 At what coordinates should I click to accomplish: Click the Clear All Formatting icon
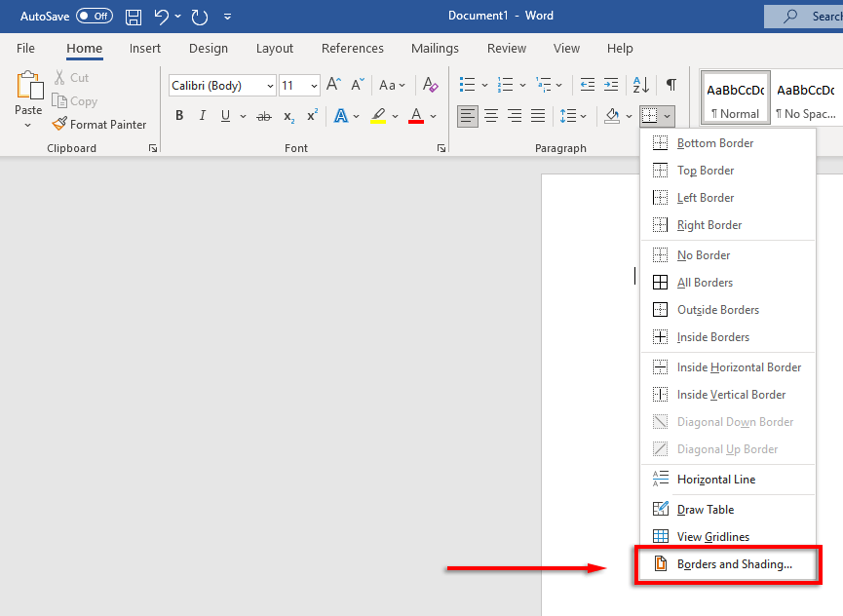[431, 86]
